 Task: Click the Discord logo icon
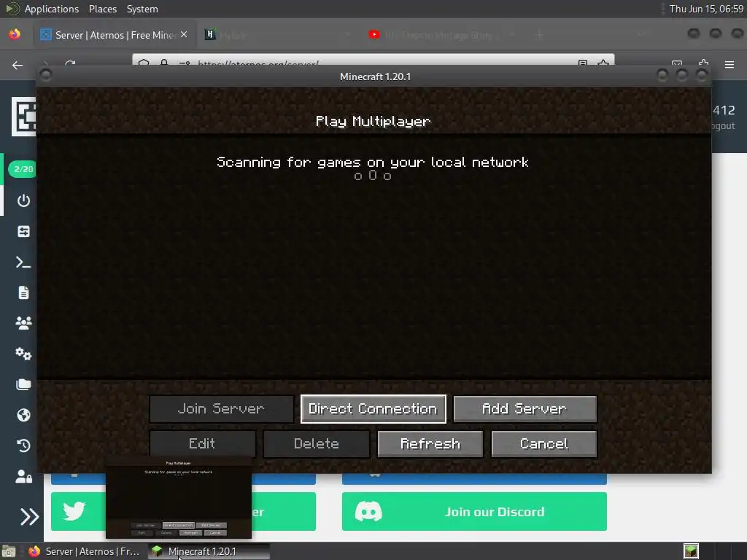pos(368,511)
